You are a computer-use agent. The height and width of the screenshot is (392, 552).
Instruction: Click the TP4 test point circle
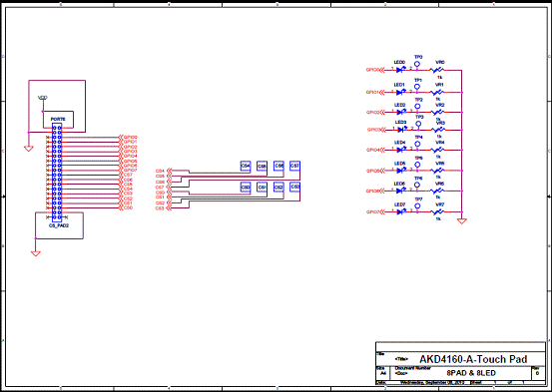point(417,144)
